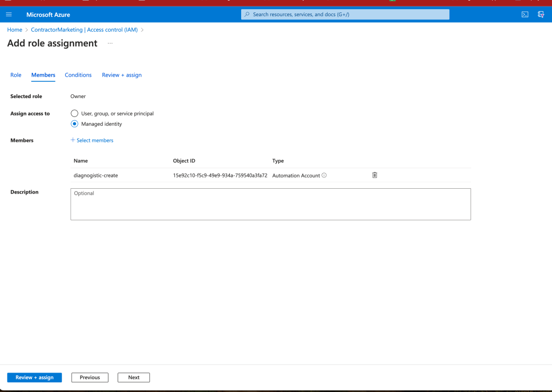552x392 pixels.
Task: Click the plus icon for Select members
Action: point(73,140)
